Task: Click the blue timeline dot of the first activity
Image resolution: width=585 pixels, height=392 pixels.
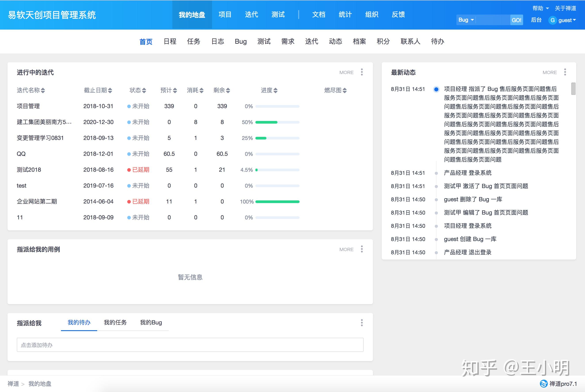Action: click(436, 89)
